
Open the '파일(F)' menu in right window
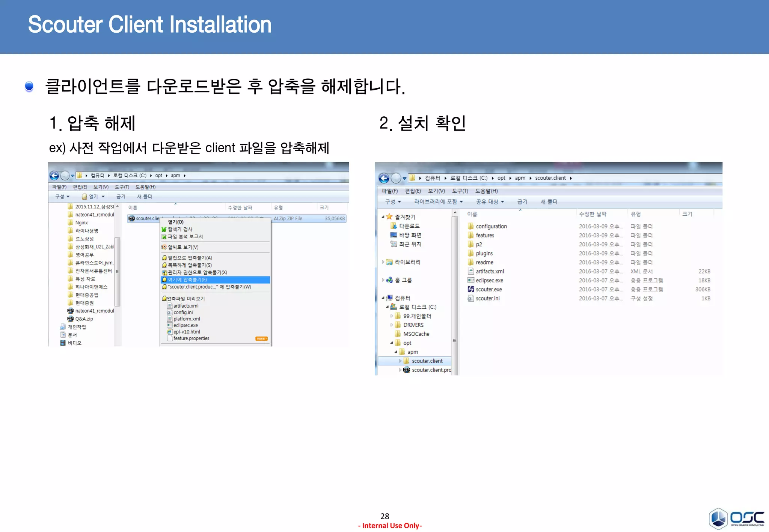point(389,191)
